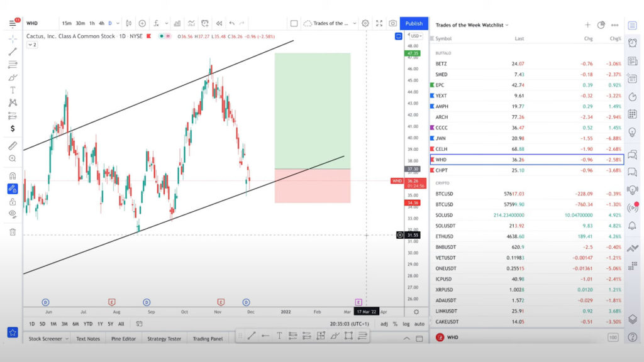Toggle log scale

(x=406, y=324)
